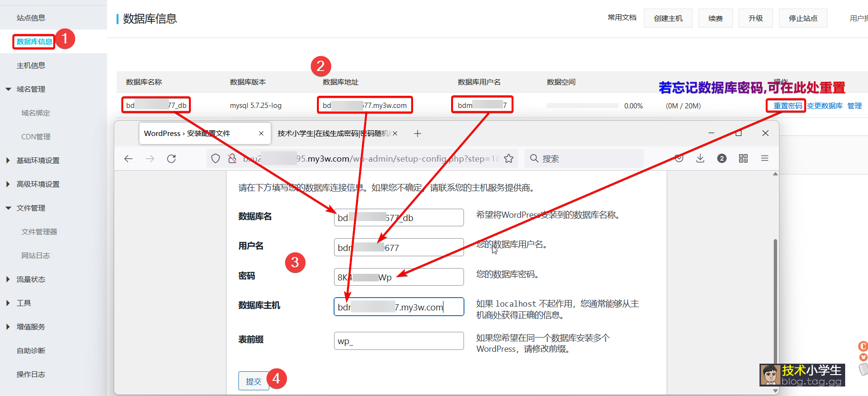Expand the 高级环境设置 sidebar section
Screen dimensions: 868x396
pos(38,184)
